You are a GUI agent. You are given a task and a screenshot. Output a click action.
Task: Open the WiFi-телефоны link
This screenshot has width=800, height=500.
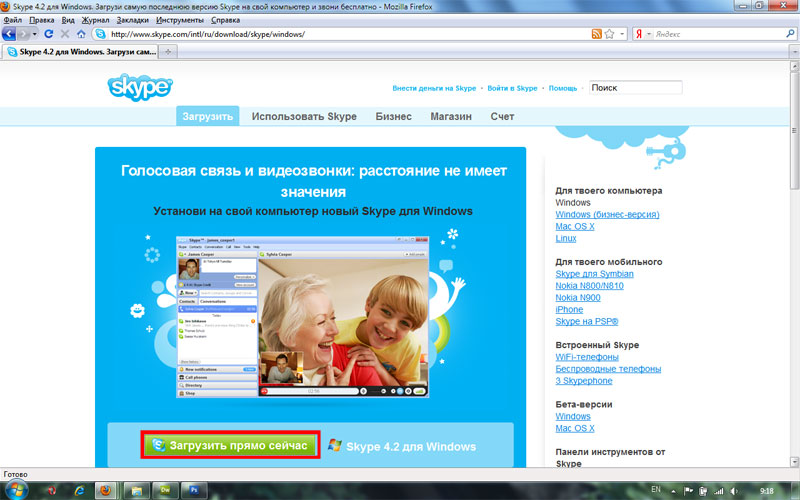pos(587,357)
